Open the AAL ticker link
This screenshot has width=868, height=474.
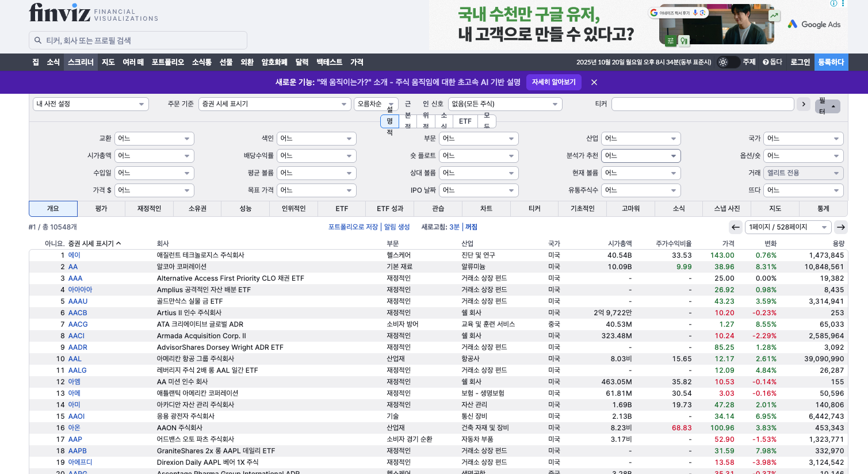coord(75,359)
